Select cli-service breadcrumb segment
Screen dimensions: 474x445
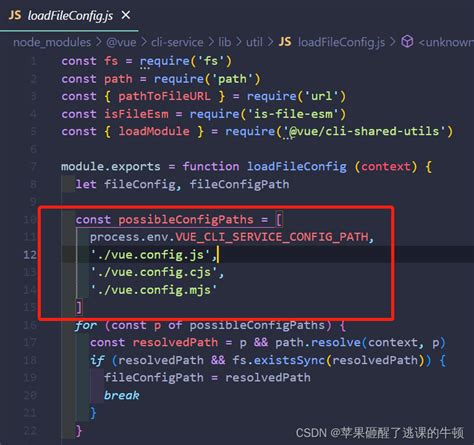pos(177,42)
